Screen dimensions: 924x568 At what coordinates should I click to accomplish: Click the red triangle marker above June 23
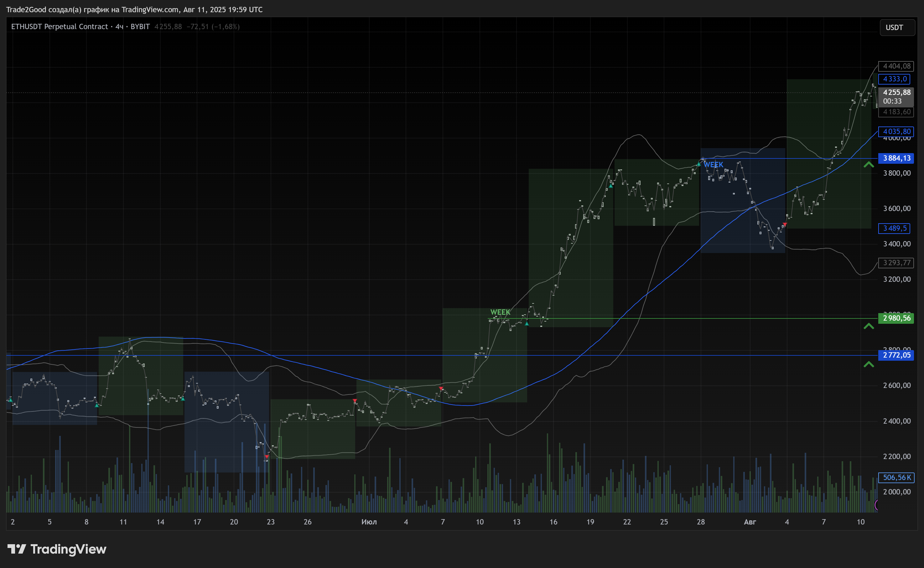(x=267, y=457)
